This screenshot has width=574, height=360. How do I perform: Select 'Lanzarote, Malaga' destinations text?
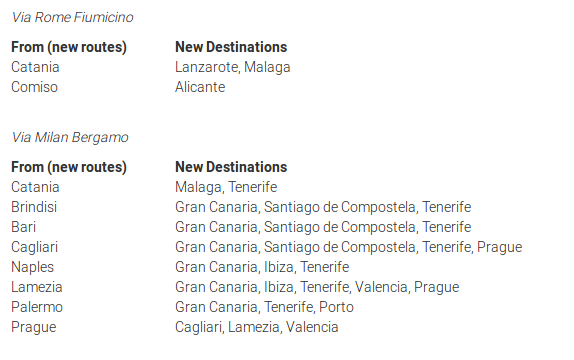click(232, 67)
